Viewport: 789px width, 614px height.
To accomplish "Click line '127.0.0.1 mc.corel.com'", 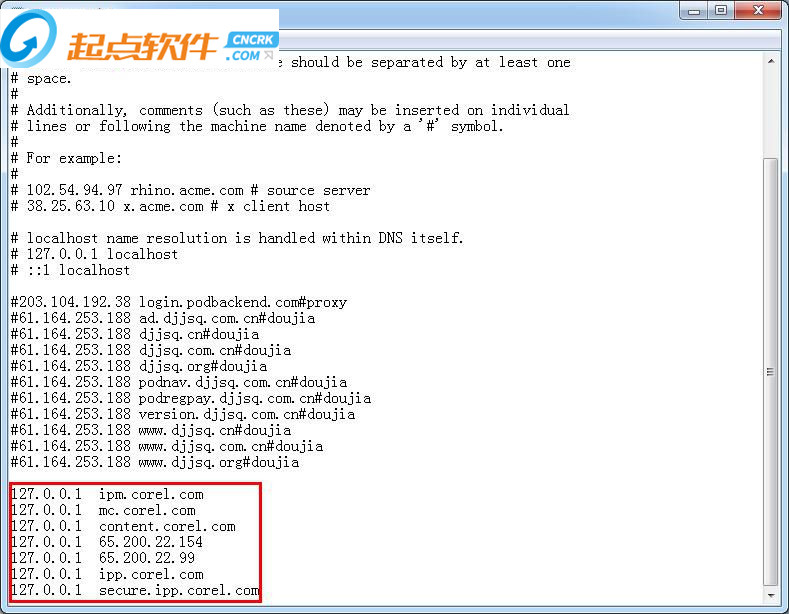I will (x=103, y=510).
